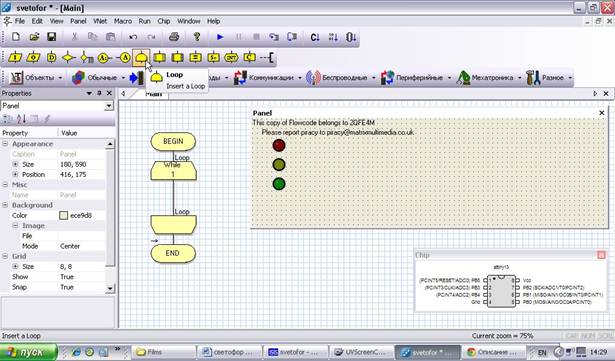The image size is (615, 361).
Task: Select the Decision diamond icon
Action: coord(69,58)
